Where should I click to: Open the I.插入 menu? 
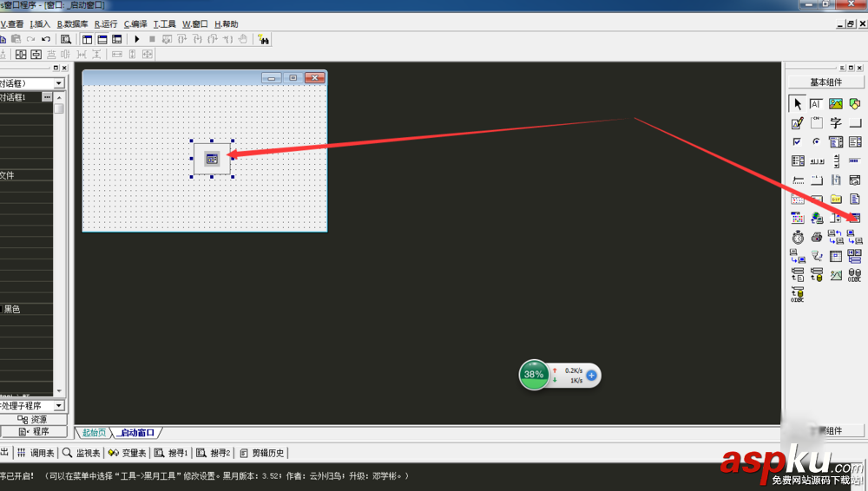point(40,23)
